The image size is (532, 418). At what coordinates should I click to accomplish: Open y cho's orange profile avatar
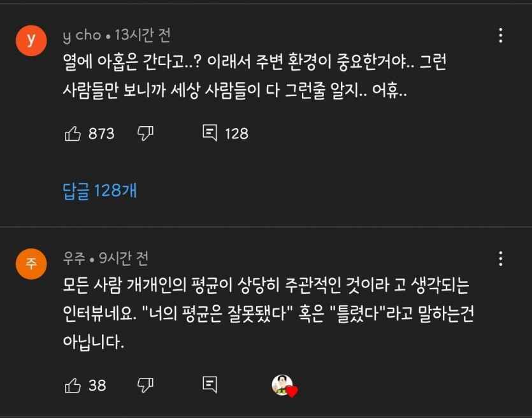click(x=31, y=41)
